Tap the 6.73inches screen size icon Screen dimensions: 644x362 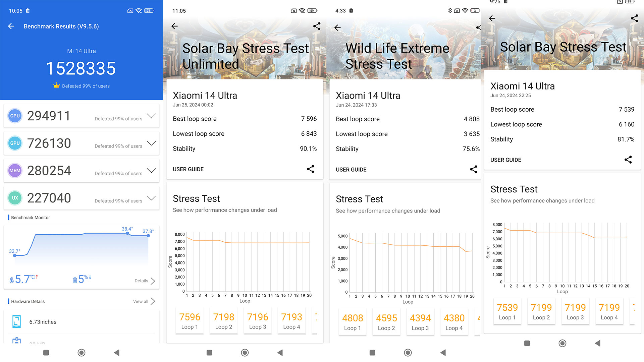(x=16, y=321)
